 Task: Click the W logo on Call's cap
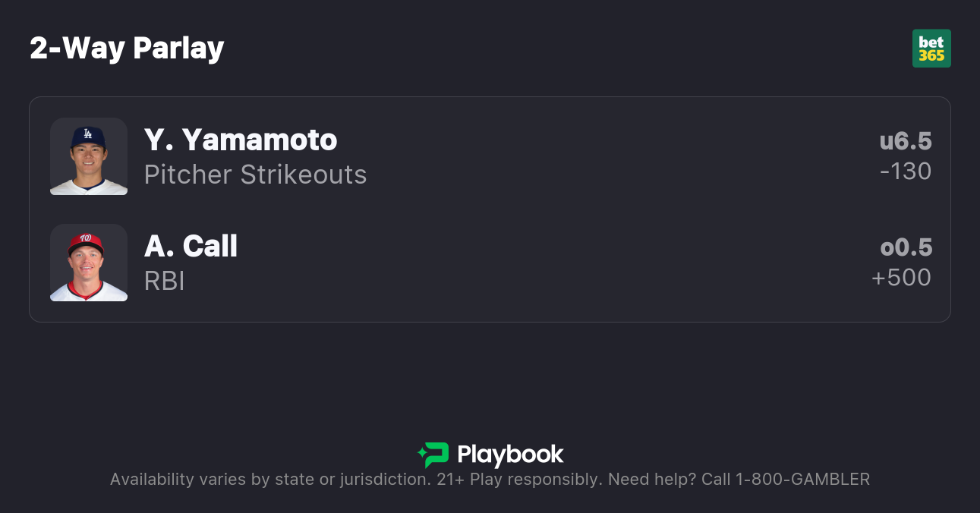[x=86, y=238]
